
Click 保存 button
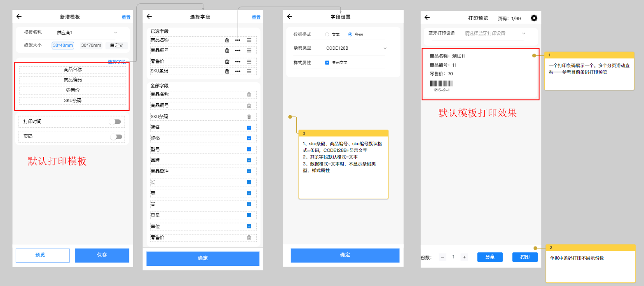102,255
